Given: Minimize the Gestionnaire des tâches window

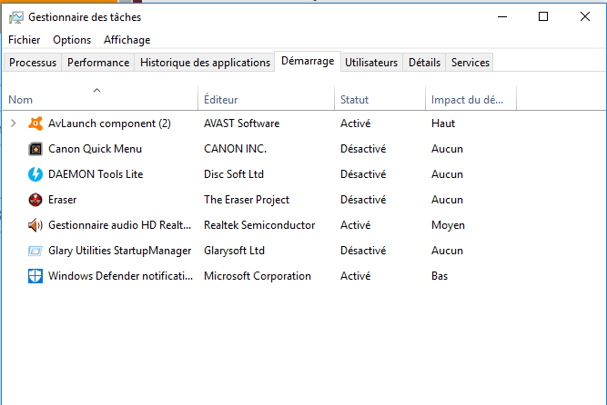Looking at the screenshot, I should click(502, 17).
